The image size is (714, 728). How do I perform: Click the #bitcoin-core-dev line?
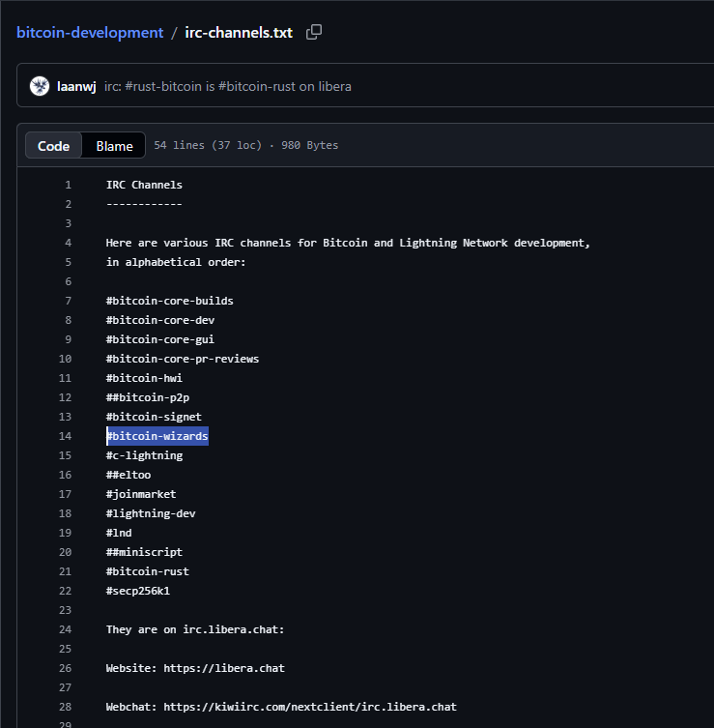(x=160, y=320)
